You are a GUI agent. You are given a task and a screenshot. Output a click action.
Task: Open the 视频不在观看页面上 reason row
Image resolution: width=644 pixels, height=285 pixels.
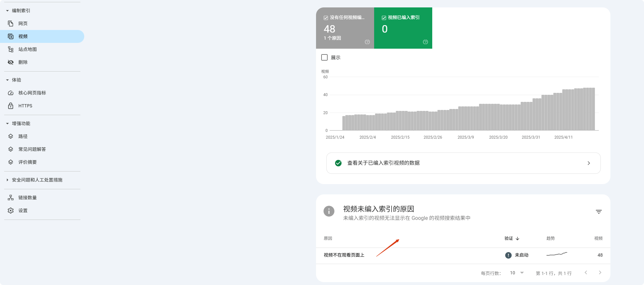[x=463, y=255]
